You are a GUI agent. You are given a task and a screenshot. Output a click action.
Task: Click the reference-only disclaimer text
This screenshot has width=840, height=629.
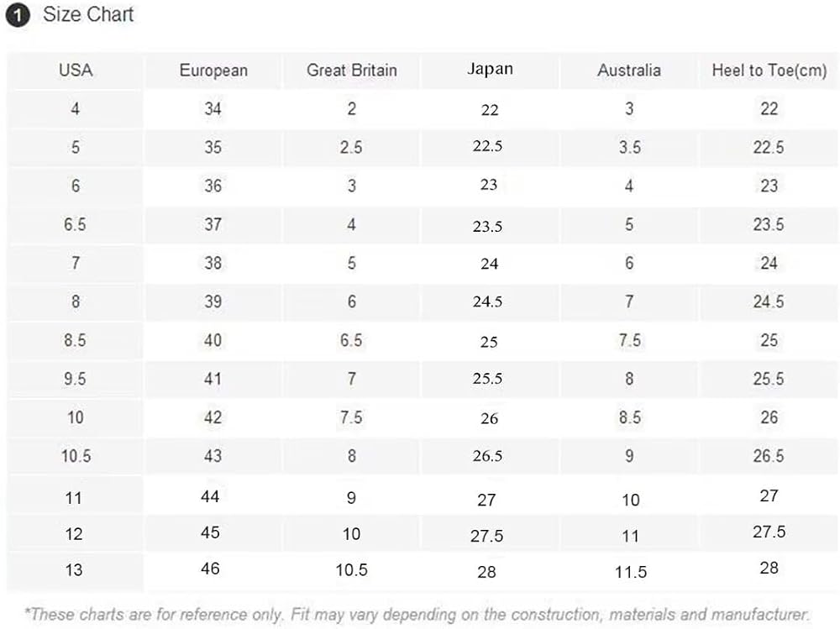(417, 615)
